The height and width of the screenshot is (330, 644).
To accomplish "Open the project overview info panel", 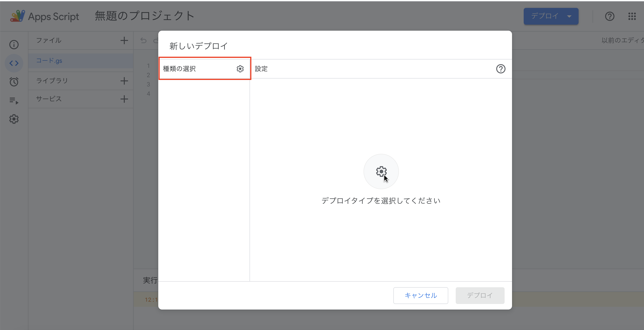I will pyautogui.click(x=14, y=44).
